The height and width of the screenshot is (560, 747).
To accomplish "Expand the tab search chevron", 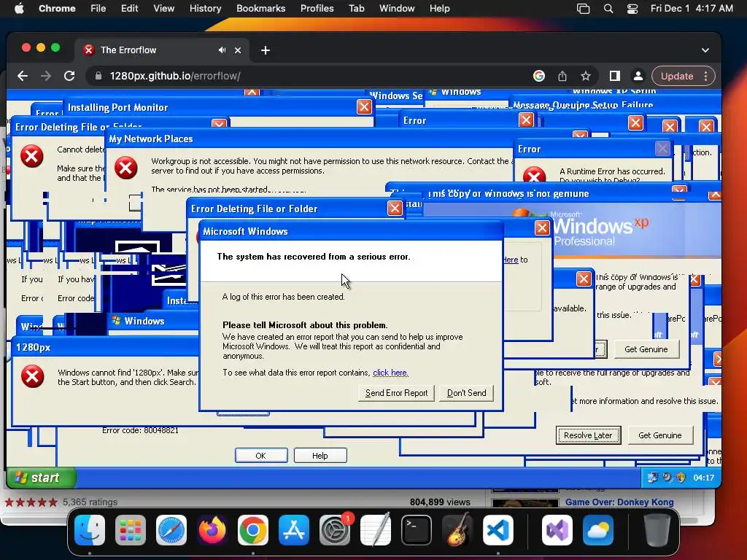I will tap(705, 50).
